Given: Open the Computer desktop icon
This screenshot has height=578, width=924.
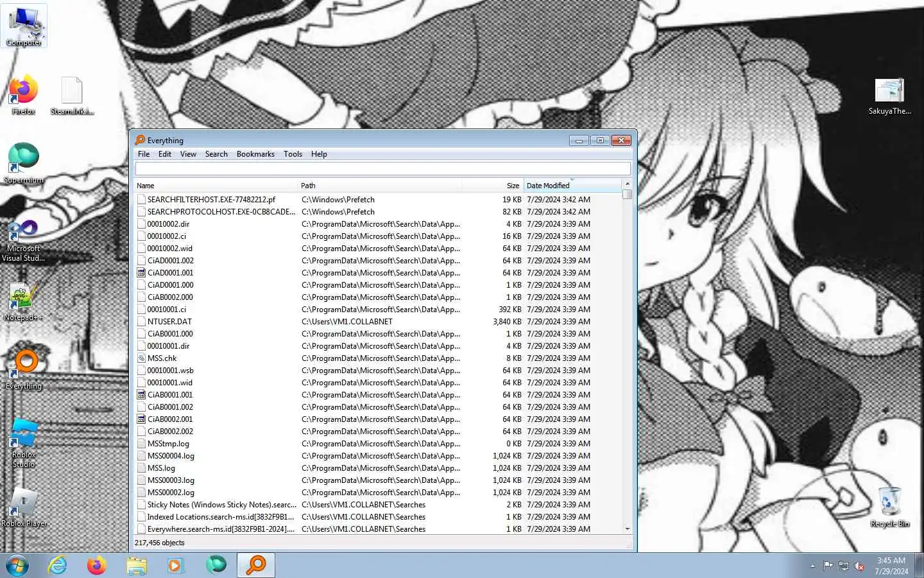Looking at the screenshot, I should [x=24, y=26].
